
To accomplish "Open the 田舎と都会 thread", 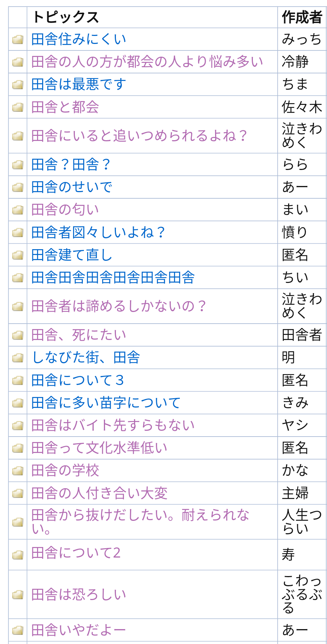I will [x=65, y=107].
